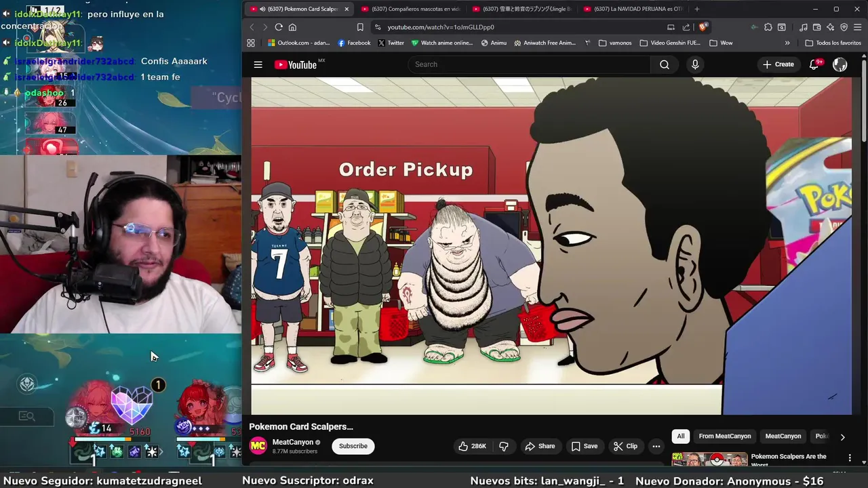Select the All filter chip

[x=681, y=436]
